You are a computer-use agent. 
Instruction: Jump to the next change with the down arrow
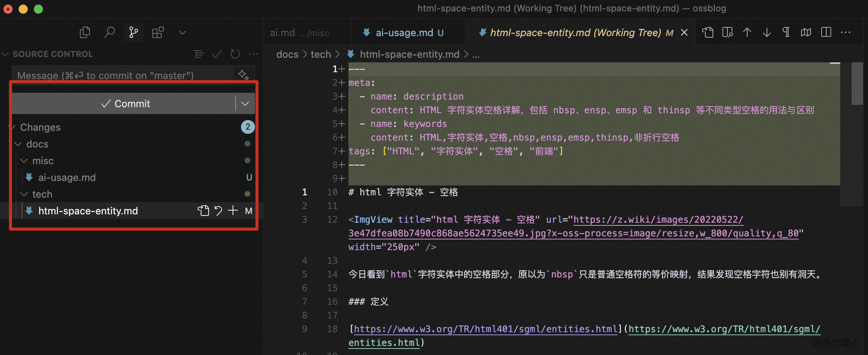point(767,32)
